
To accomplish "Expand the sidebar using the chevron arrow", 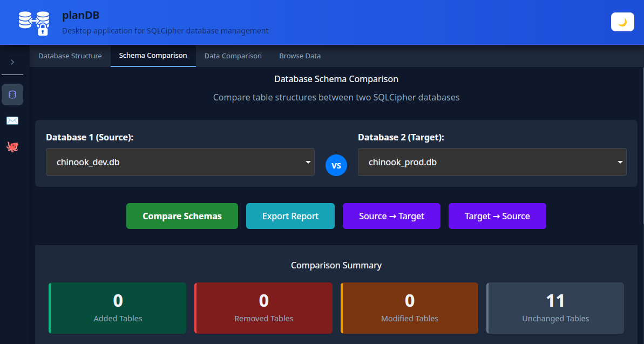I will pyautogui.click(x=12, y=61).
